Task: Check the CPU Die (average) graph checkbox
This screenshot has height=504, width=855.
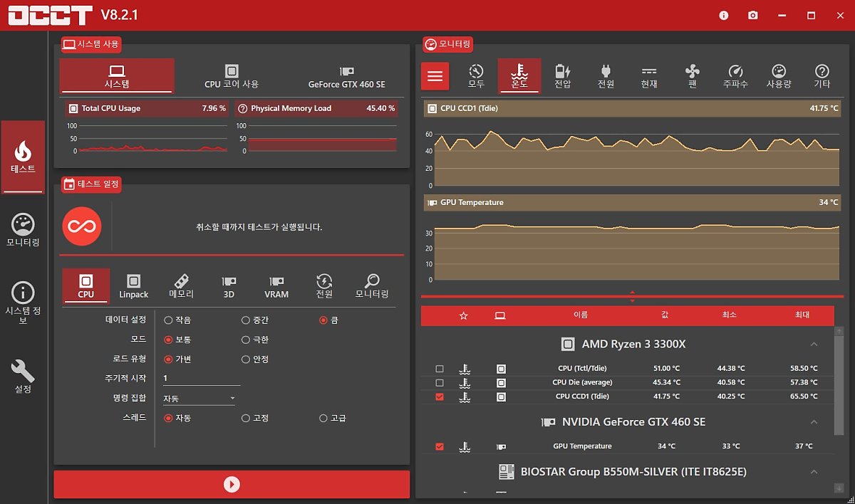Action: click(440, 382)
